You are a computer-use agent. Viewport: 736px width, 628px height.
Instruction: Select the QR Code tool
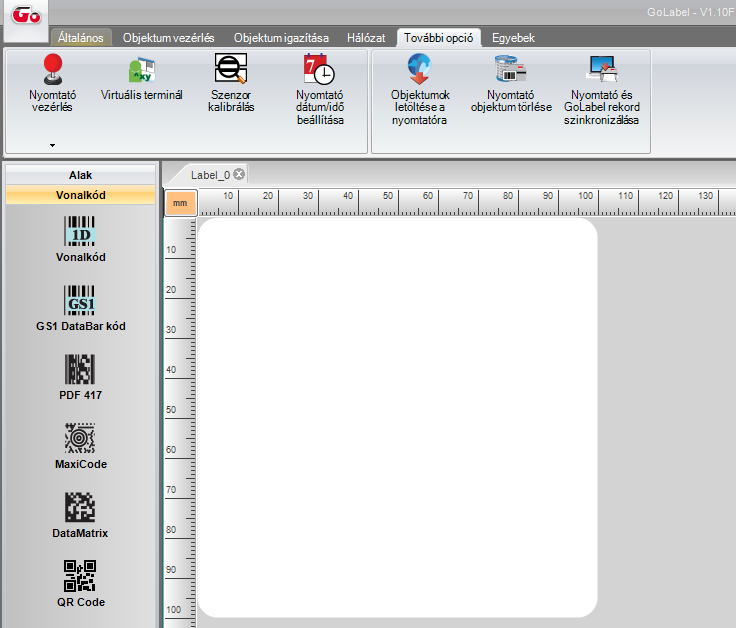80,584
